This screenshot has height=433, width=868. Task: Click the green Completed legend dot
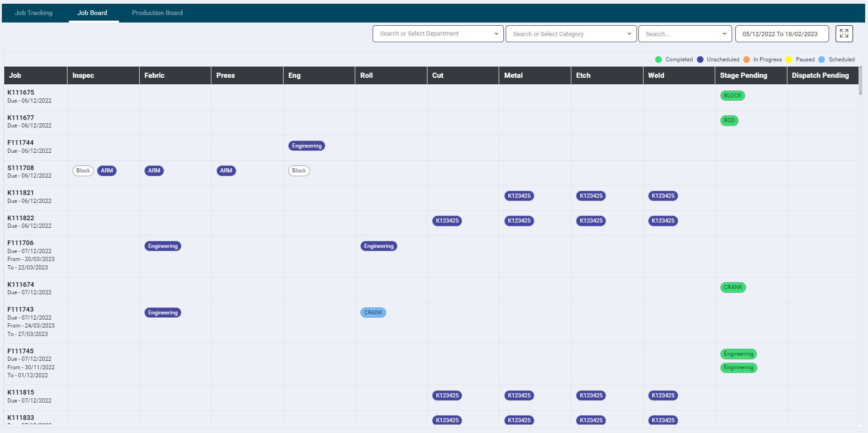(658, 60)
